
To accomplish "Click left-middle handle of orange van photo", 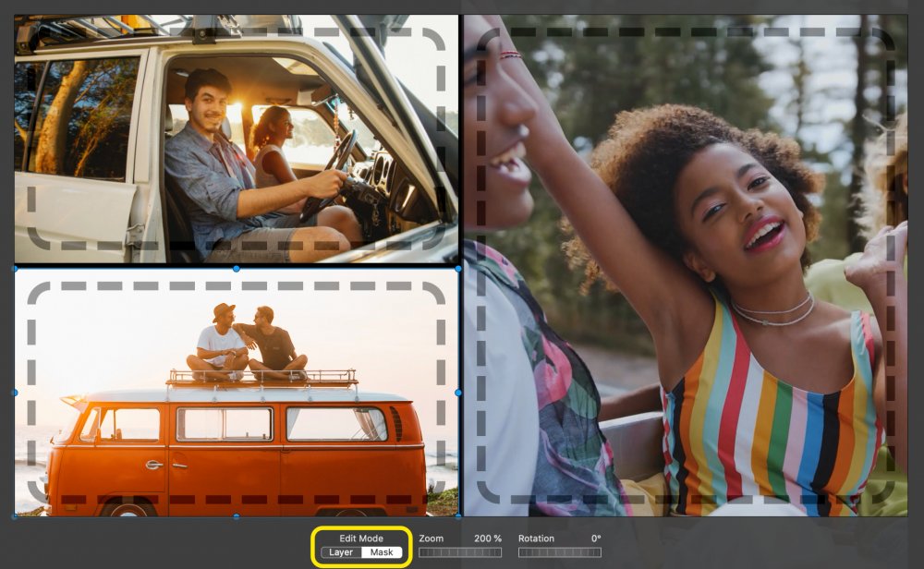I will point(15,393).
